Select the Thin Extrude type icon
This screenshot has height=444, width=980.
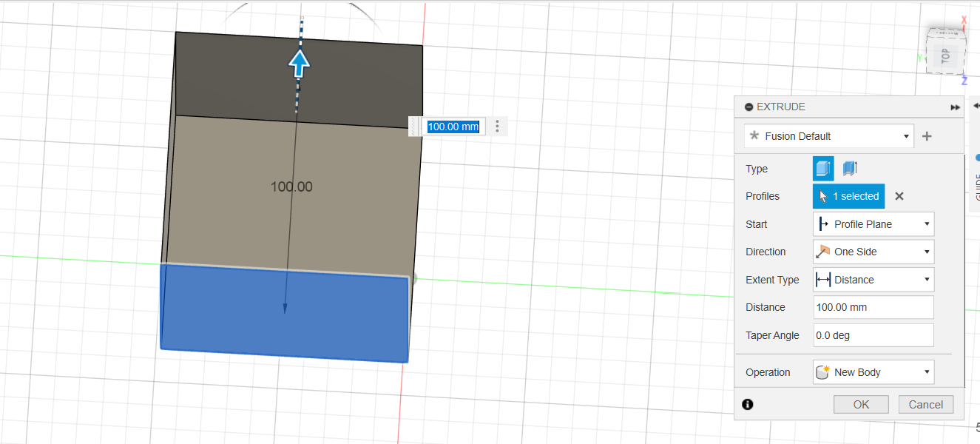click(849, 169)
